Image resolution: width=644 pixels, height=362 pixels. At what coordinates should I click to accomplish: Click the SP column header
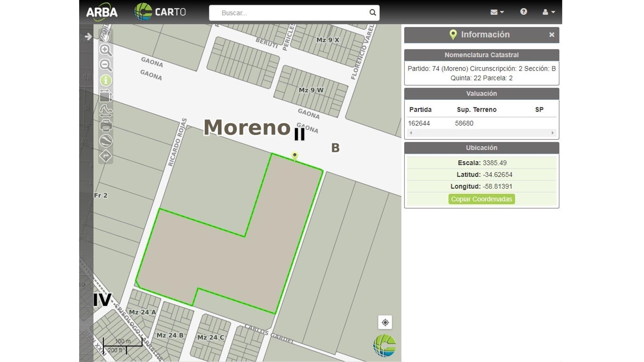point(539,110)
